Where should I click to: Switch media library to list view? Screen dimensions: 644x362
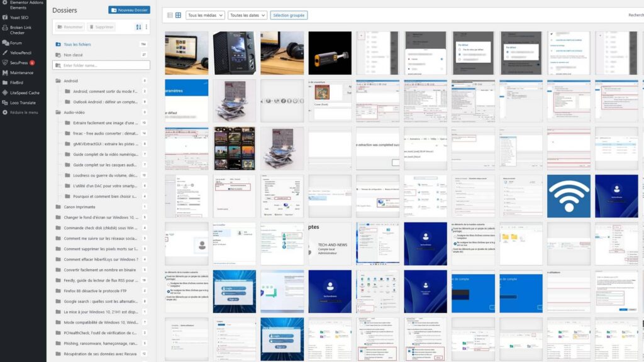pyautogui.click(x=170, y=15)
